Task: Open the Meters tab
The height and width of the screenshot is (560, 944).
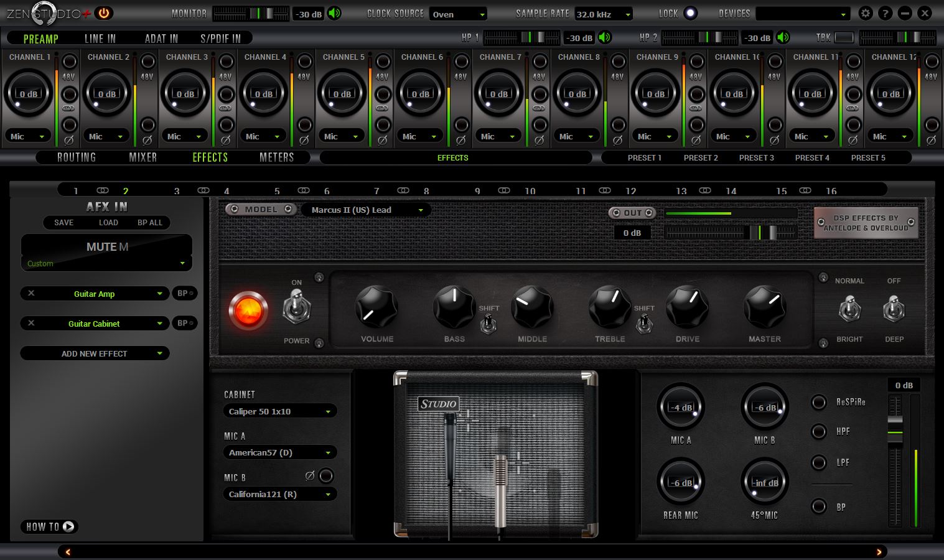Action: pyautogui.click(x=276, y=157)
